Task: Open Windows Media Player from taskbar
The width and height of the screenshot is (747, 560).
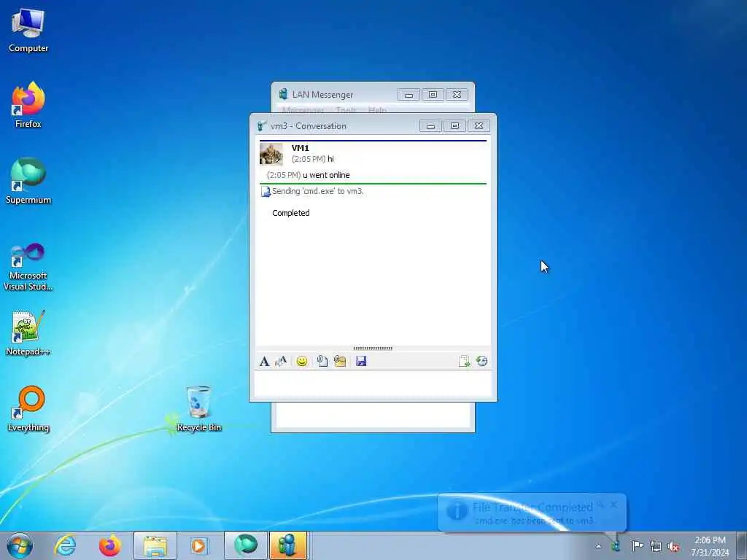Action: (199, 545)
